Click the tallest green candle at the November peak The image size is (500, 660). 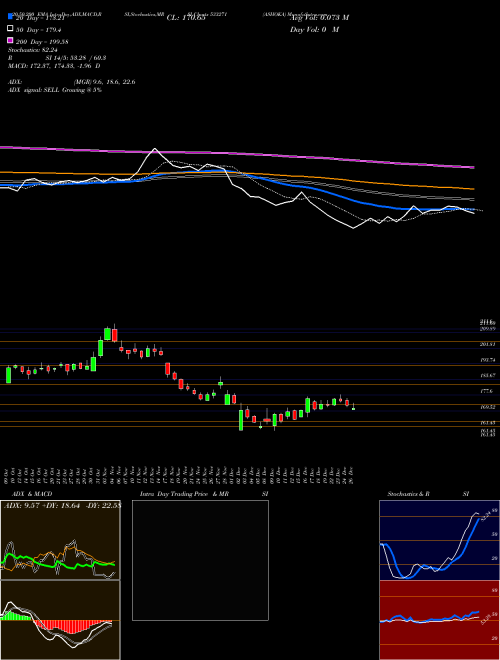[x=107, y=334]
